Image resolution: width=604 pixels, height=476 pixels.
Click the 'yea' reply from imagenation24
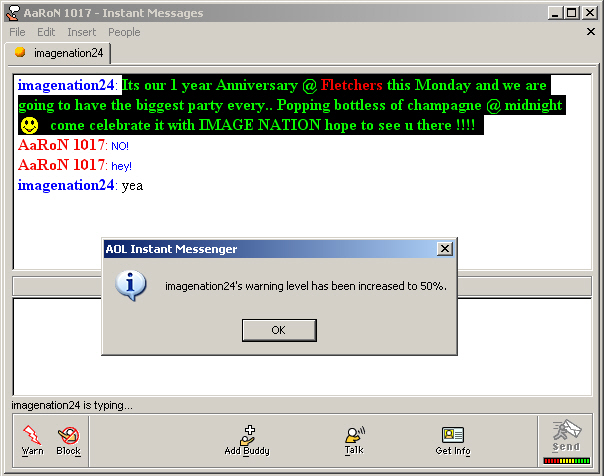point(133,186)
